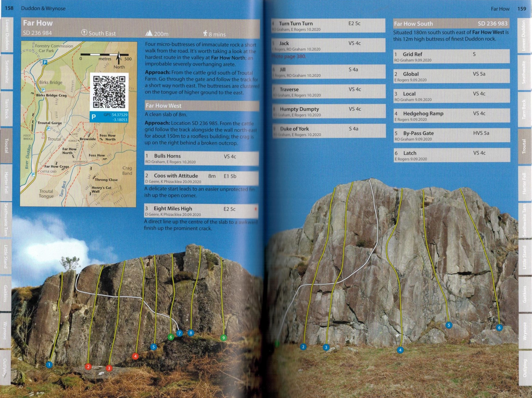
Task: Click the 'Duddon & Wrynose' page header
Action: tap(43, 8)
